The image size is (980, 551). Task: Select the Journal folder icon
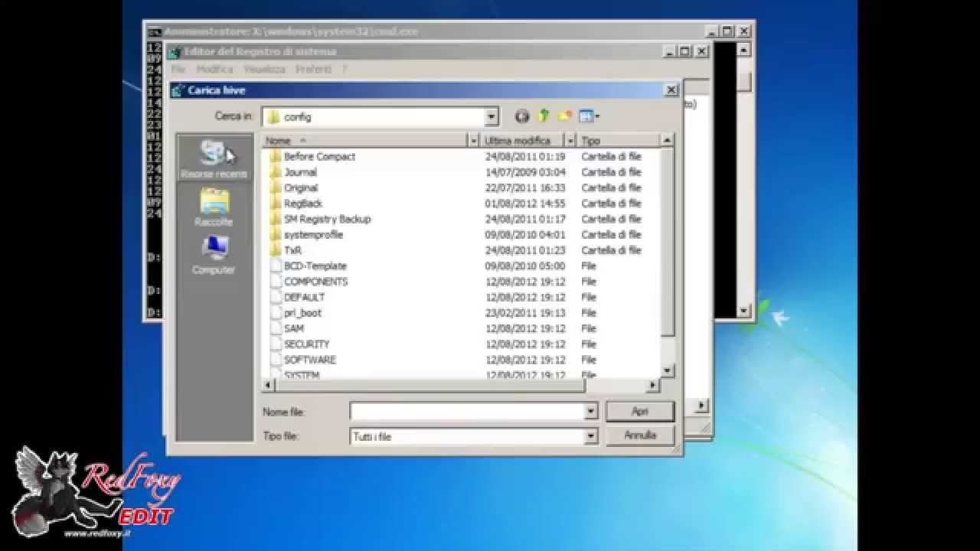276,172
